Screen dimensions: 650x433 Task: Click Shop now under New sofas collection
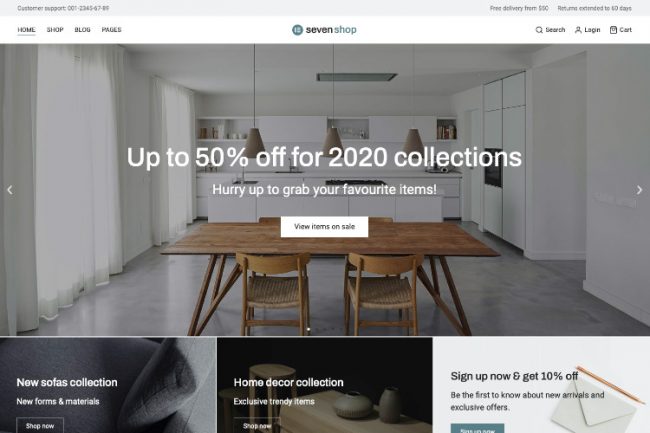(x=40, y=426)
